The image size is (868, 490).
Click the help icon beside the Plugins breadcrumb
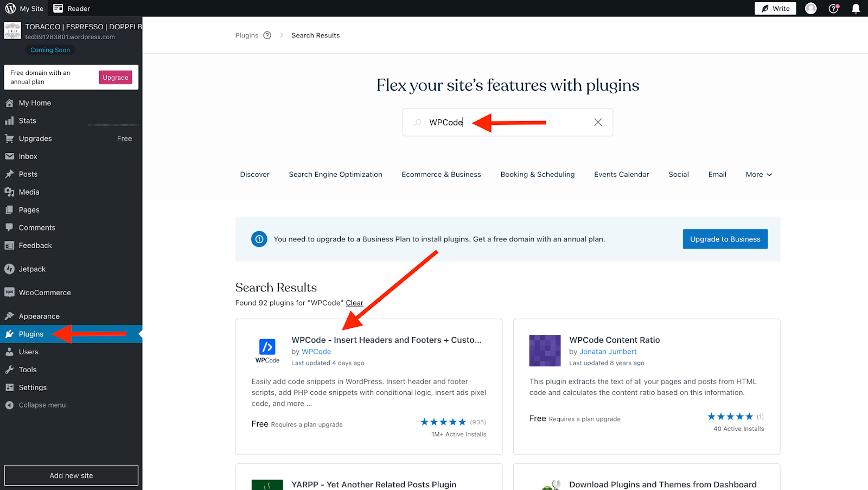tap(267, 35)
